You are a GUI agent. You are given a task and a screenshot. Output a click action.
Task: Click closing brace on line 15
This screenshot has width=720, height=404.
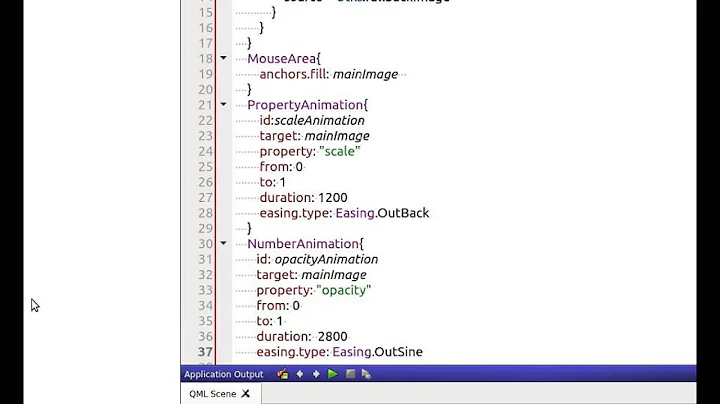pyautogui.click(x=274, y=13)
